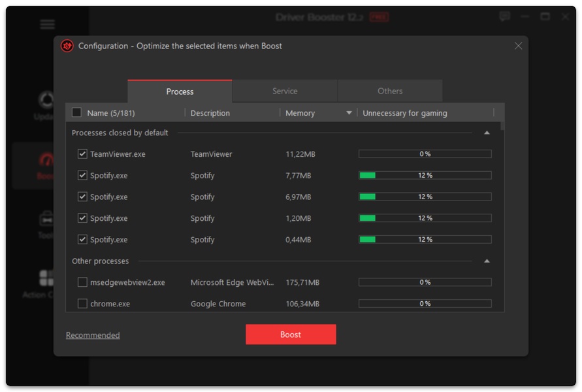Click the Driver Booster logo in the Configuration header
The image size is (582, 392).
tap(67, 46)
